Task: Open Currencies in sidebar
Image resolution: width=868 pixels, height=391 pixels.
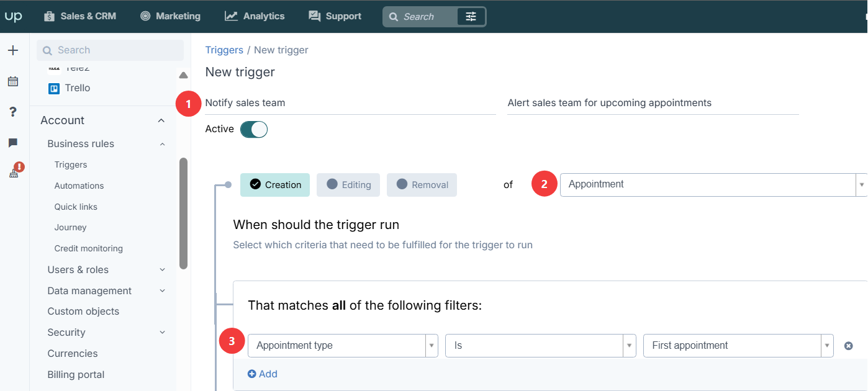Action: [x=73, y=354]
